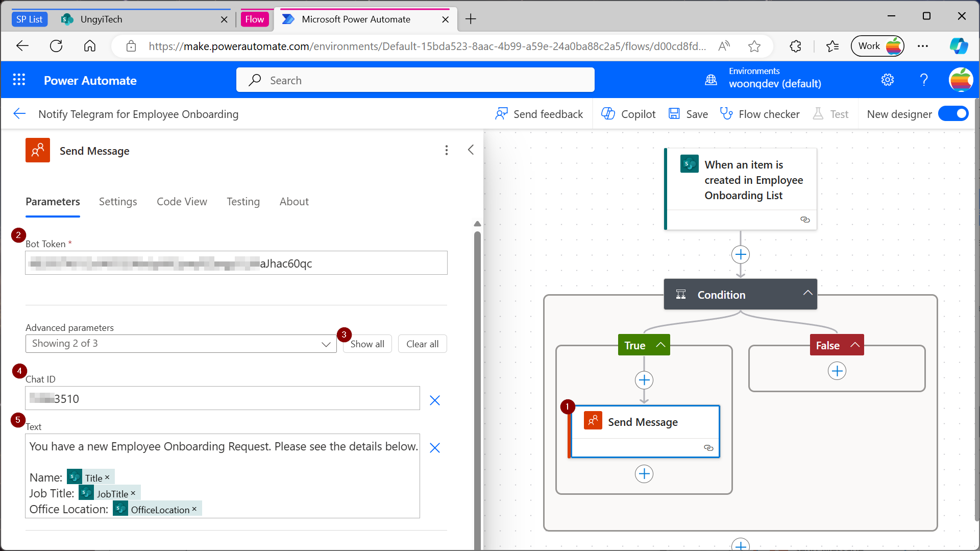The height and width of the screenshot is (551, 980).
Task: Click the connection link icon on Send Message card
Action: [x=708, y=448]
